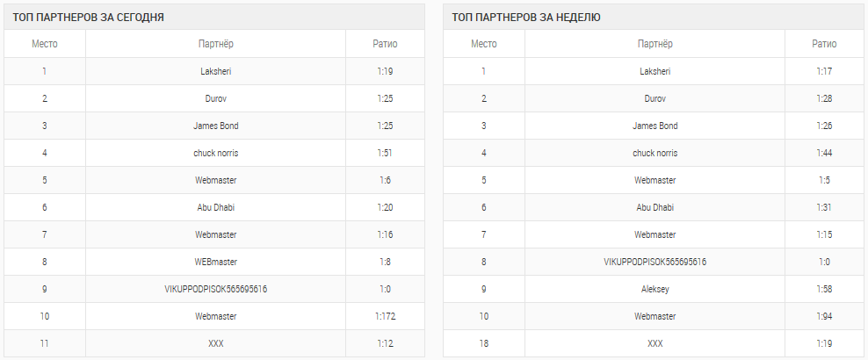Click the "Ратио" column header in today's table
Image resolution: width=868 pixels, height=360 pixels.
[x=384, y=44]
